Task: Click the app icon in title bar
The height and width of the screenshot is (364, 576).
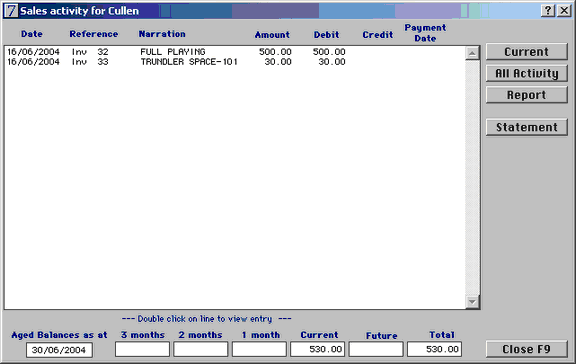Action: (11, 11)
